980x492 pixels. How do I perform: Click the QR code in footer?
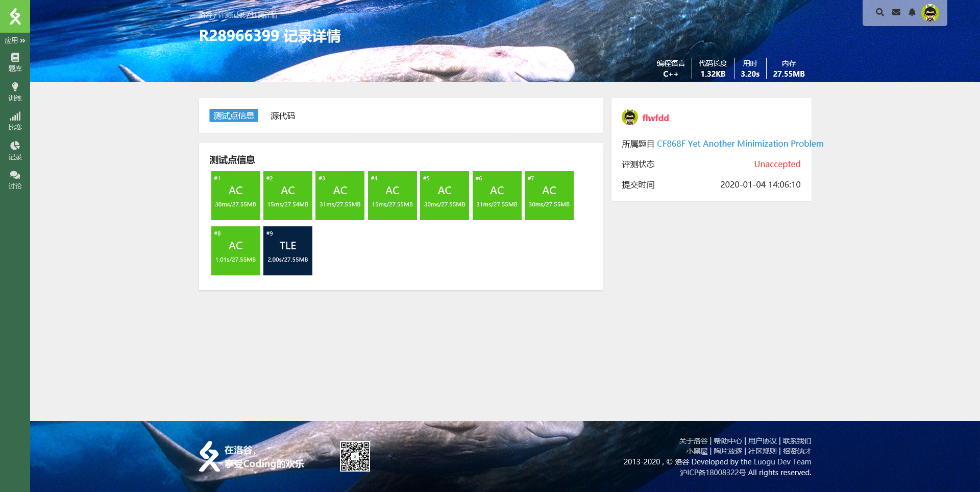355,456
